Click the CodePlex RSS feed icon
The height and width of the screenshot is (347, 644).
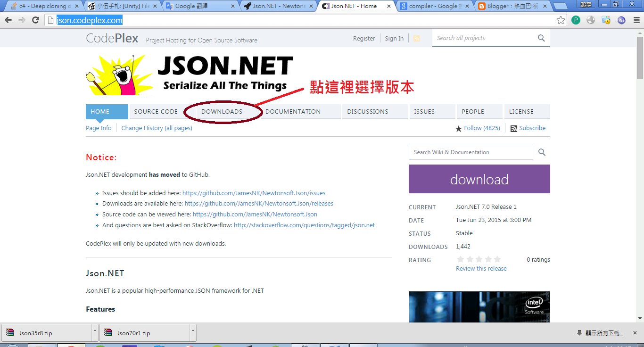[x=416, y=39]
